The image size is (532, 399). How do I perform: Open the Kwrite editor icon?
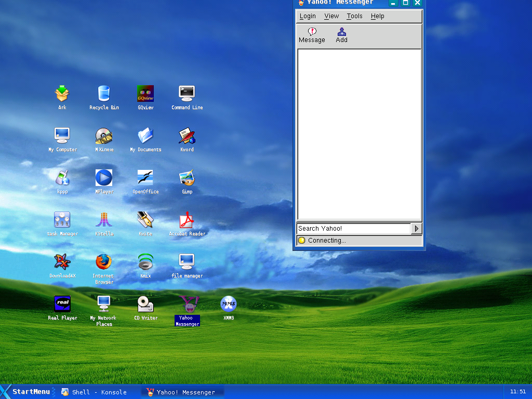pos(145,220)
